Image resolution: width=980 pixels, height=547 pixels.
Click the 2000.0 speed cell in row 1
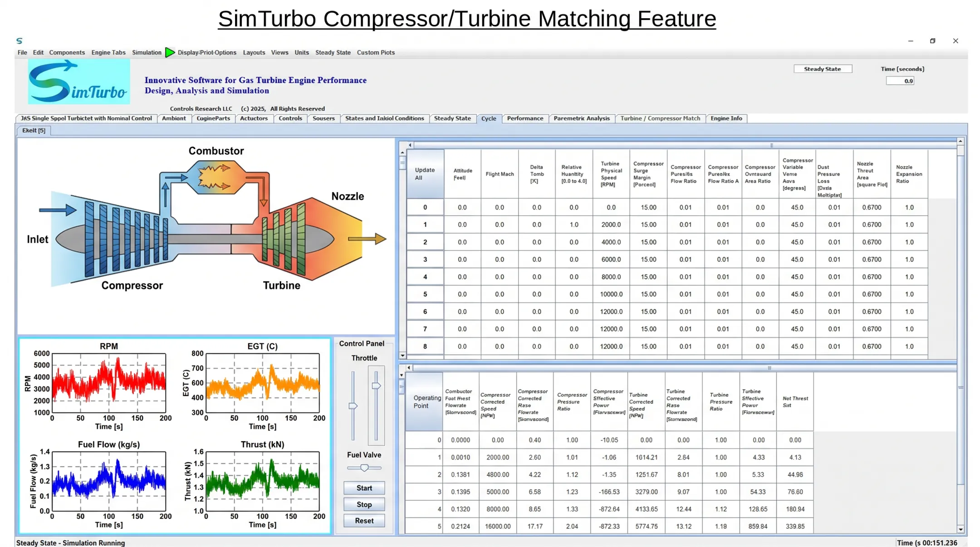coord(611,225)
